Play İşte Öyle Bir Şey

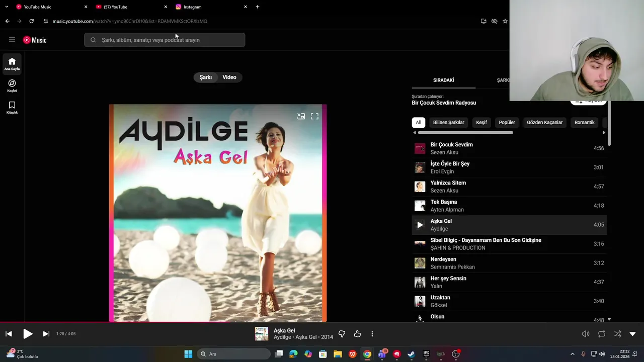pos(509,167)
